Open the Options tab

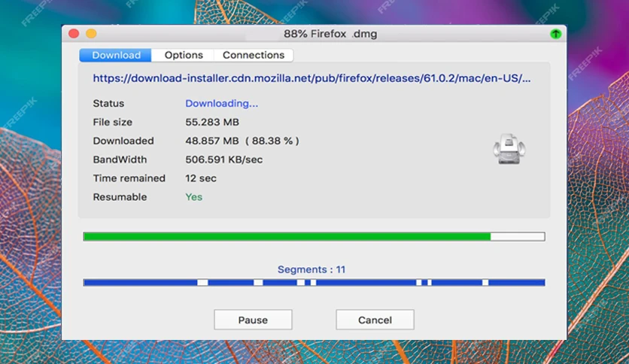click(x=184, y=55)
